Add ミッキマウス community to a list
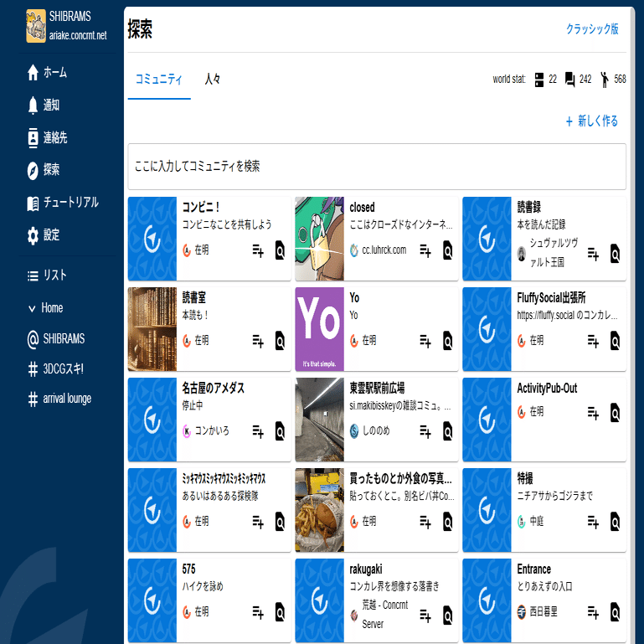 coord(258,522)
